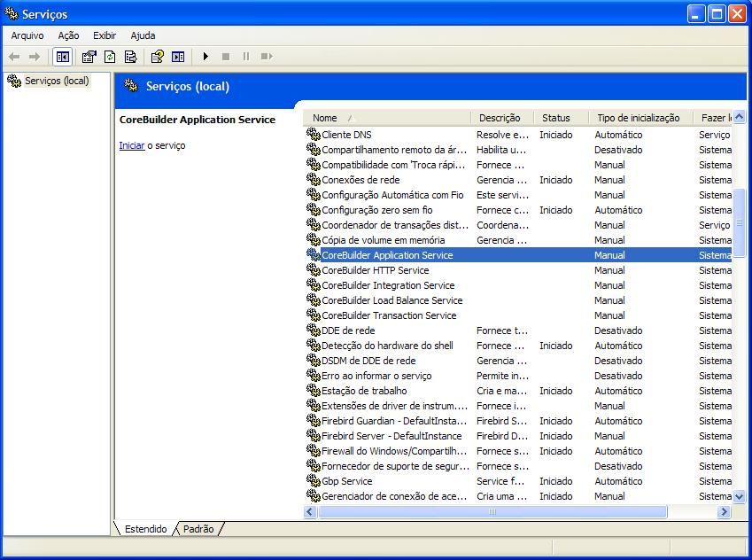
Task: Click the Start Service play icon
Action: (205, 57)
